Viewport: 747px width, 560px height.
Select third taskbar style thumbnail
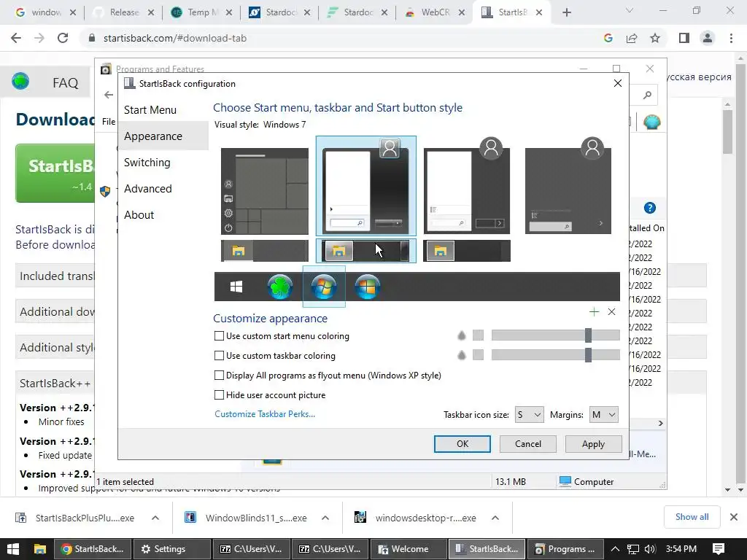point(467,251)
